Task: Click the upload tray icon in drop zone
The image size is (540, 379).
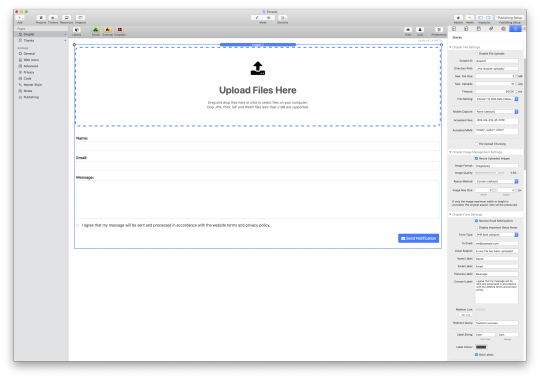Action: click(258, 68)
